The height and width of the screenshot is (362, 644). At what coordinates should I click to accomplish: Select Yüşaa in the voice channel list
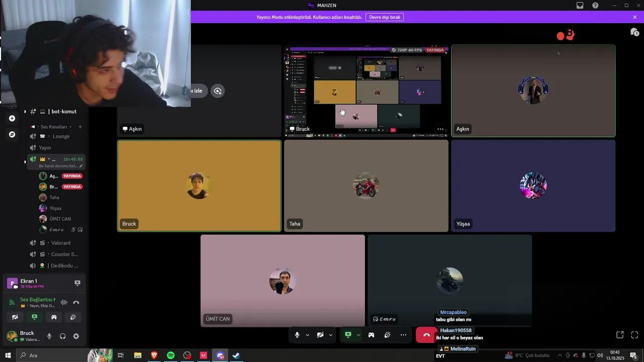[60, 208]
